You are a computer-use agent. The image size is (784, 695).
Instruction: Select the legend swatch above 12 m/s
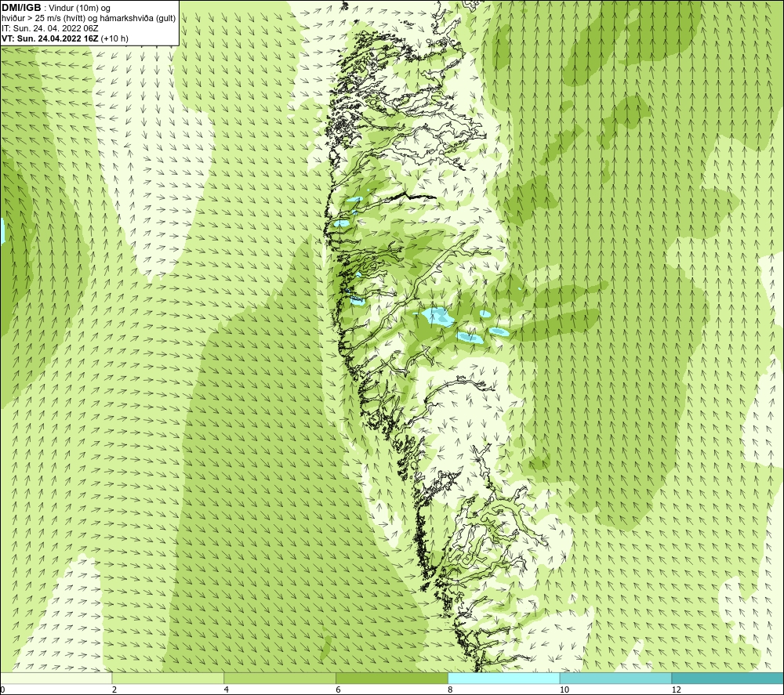(728, 678)
